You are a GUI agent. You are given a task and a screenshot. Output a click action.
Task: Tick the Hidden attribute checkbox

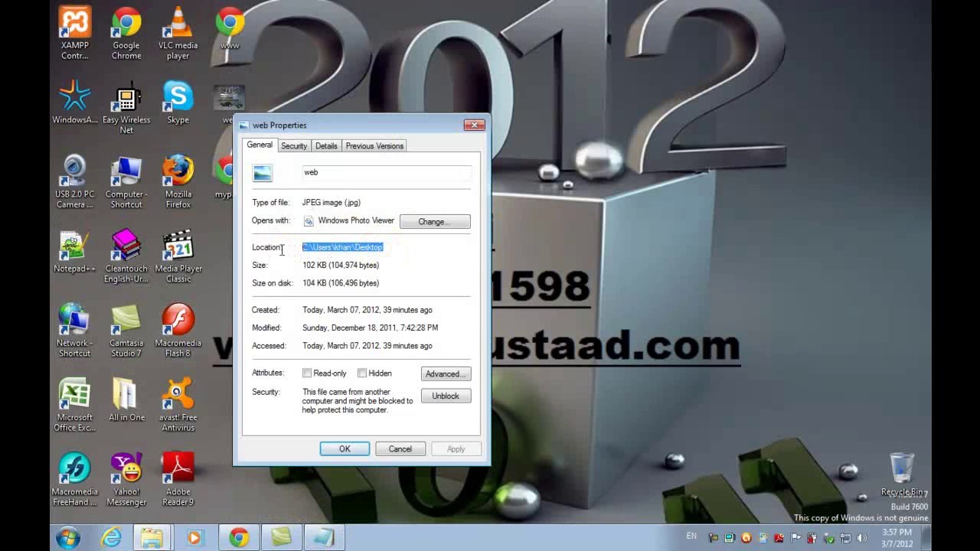(x=362, y=373)
